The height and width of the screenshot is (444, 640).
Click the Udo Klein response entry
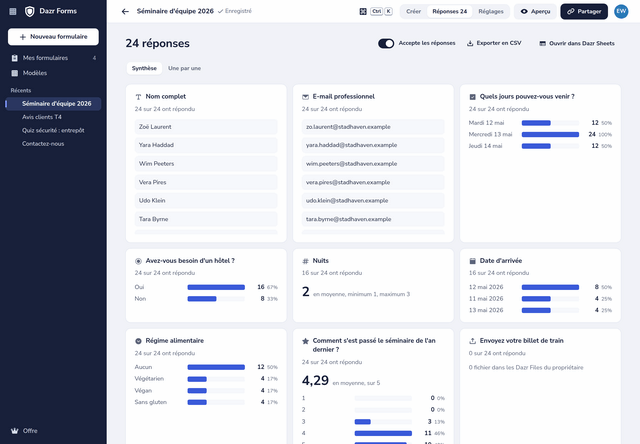206,201
